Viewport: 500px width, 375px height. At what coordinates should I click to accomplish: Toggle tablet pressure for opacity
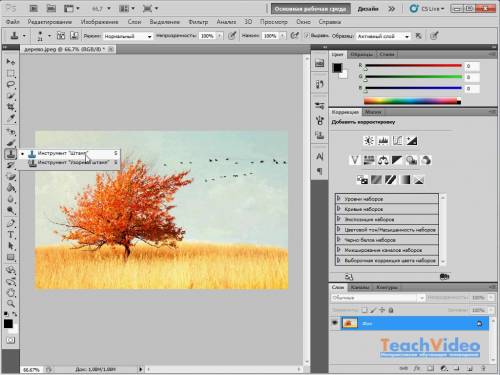pyautogui.click(x=232, y=36)
